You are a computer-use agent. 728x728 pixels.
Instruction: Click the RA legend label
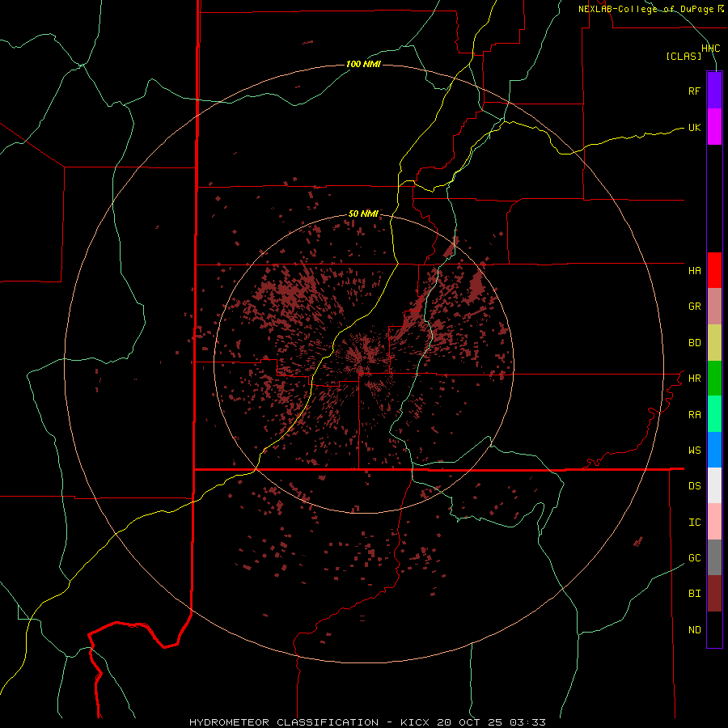pos(695,415)
